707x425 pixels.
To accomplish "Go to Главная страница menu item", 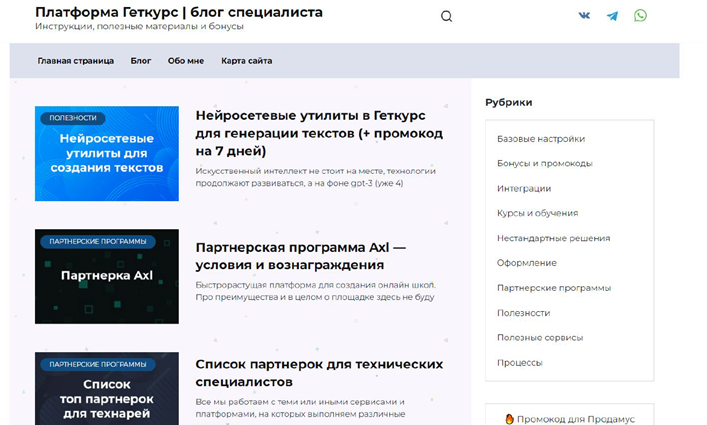I will [x=76, y=61].
